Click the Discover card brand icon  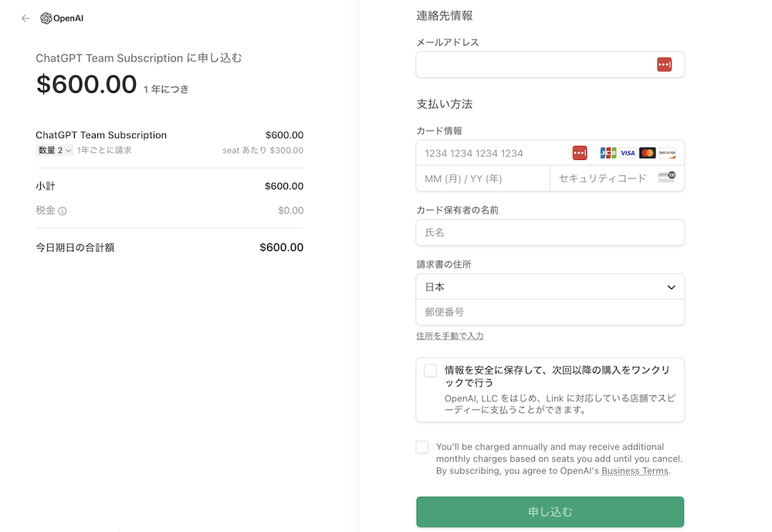pos(667,153)
